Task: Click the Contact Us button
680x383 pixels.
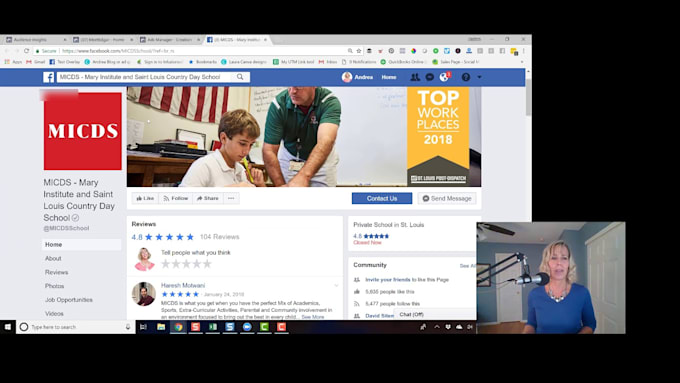Action: coord(382,198)
